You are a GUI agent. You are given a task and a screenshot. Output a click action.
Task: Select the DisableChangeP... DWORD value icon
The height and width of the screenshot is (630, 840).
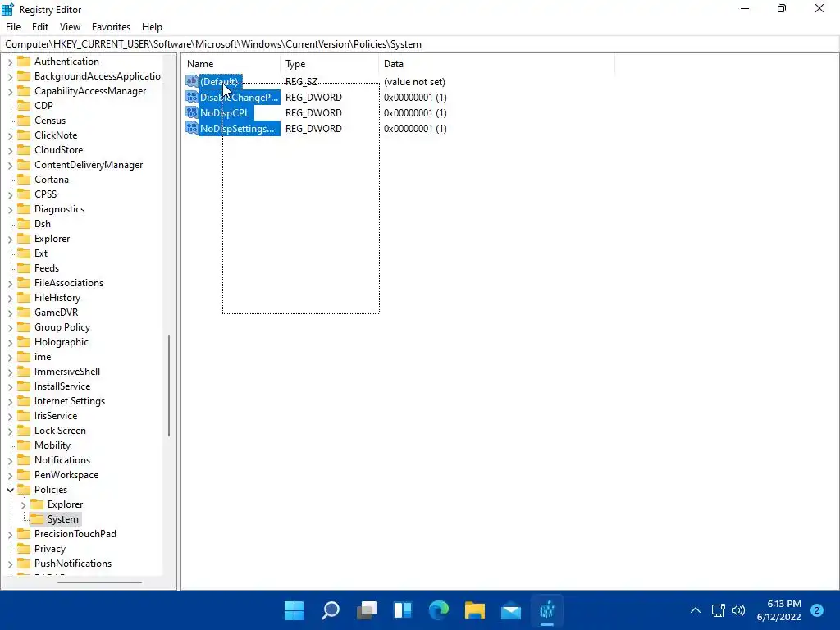click(191, 97)
